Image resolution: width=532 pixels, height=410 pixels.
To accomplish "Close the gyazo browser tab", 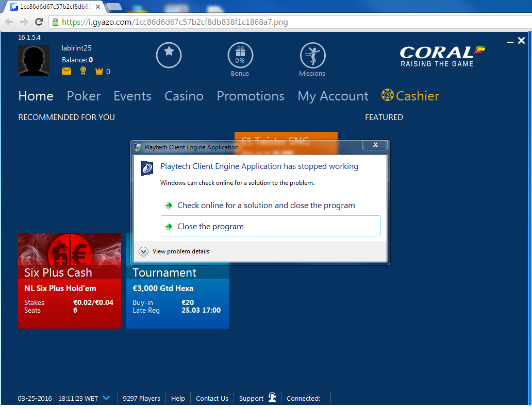I will tap(98, 7).
